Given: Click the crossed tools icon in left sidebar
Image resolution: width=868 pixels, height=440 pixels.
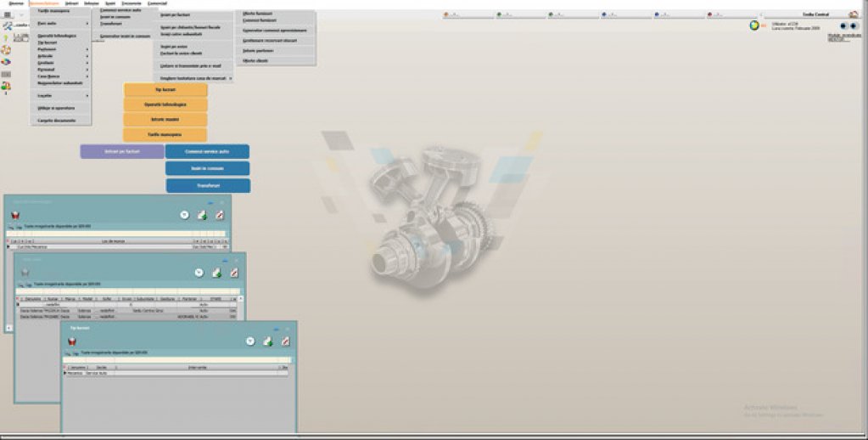Looking at the screenshot, I should pos(7,26).
